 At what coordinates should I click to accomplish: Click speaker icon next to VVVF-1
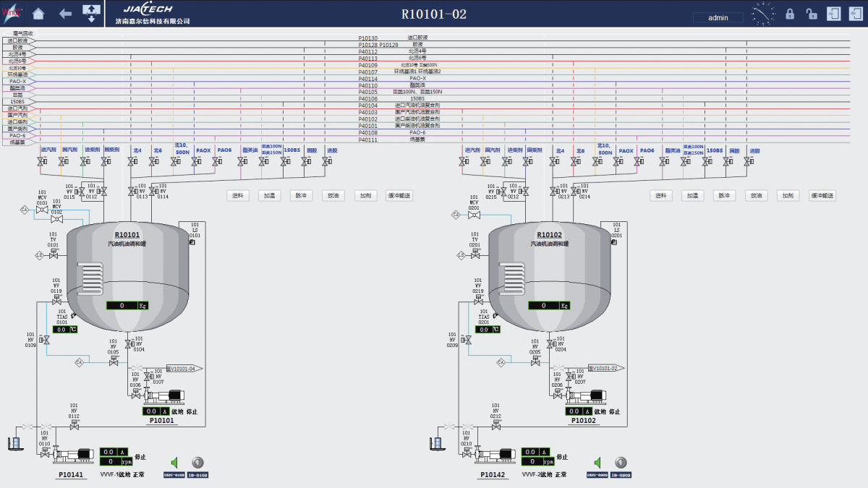click(174, 463)
